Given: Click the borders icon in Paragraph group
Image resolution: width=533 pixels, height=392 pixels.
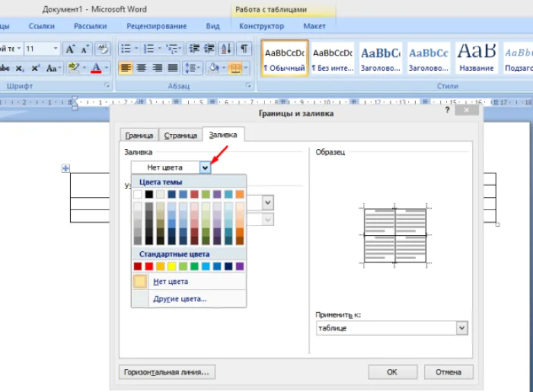Looking at the screenshot, I should point(235,68).
